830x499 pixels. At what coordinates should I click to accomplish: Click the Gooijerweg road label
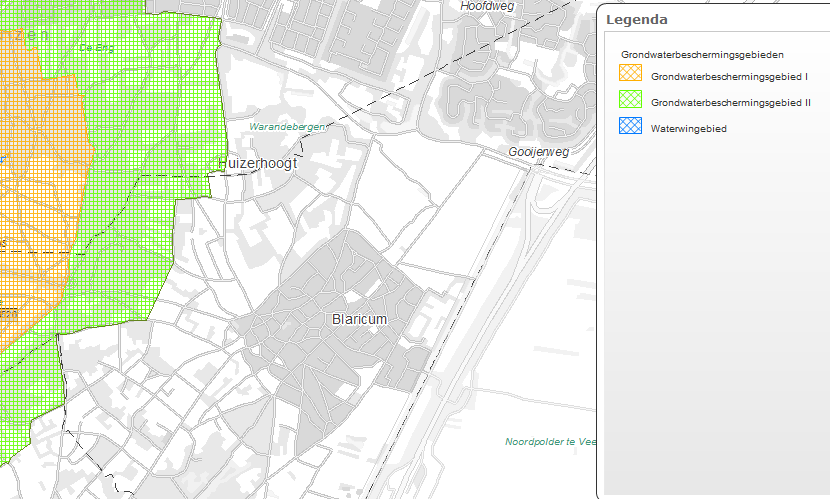[x=539, y=152]
